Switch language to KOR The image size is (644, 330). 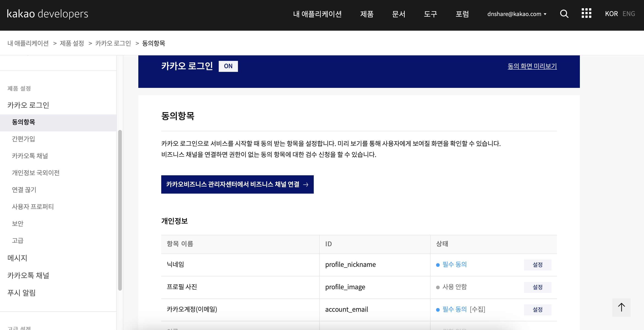tap(611, 14)
